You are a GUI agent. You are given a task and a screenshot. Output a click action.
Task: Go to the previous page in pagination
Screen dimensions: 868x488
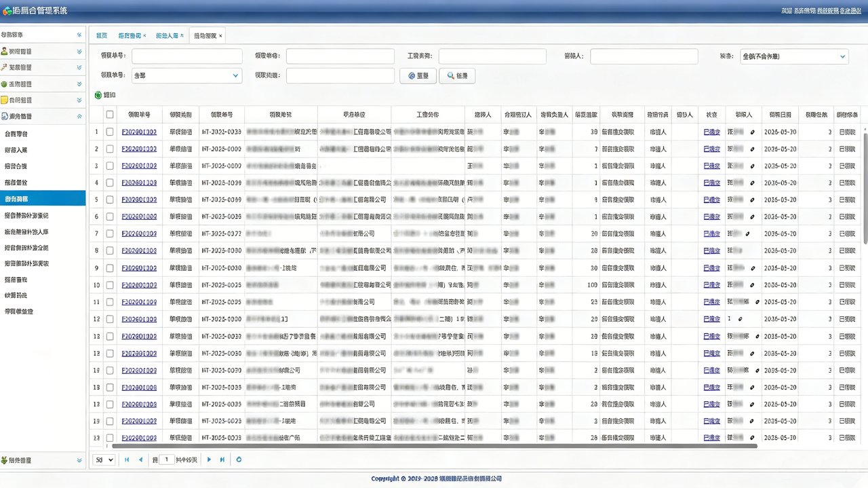click(x=140, y=459)
